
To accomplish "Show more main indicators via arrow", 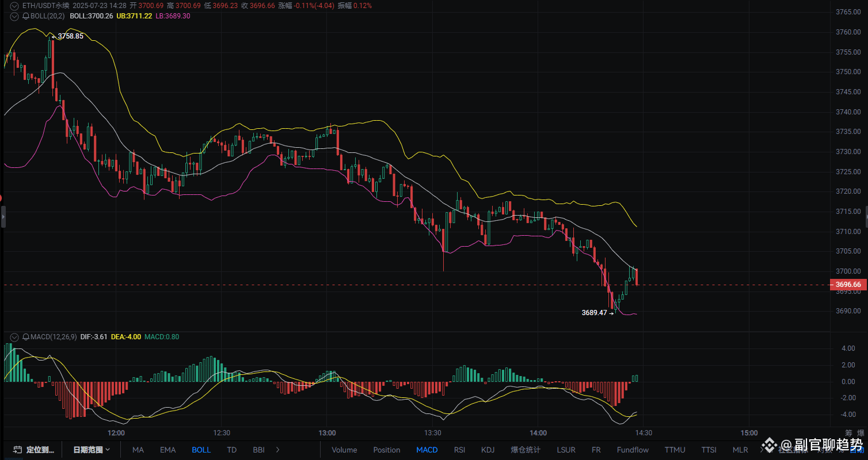I will [278, 450].
